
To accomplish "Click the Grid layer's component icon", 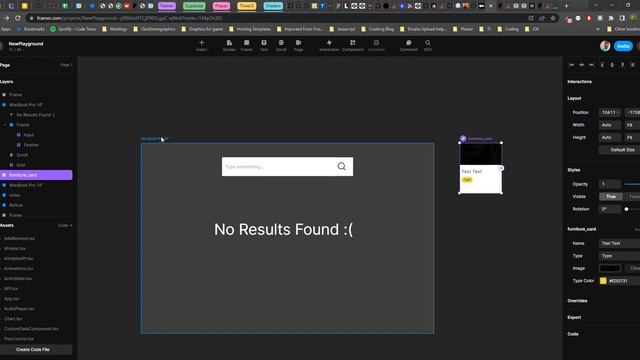I will 11,165.
